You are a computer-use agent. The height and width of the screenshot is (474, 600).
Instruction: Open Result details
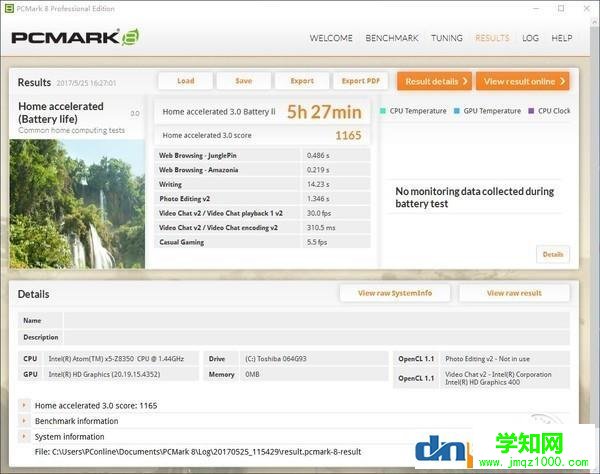[x=434, y=81]
